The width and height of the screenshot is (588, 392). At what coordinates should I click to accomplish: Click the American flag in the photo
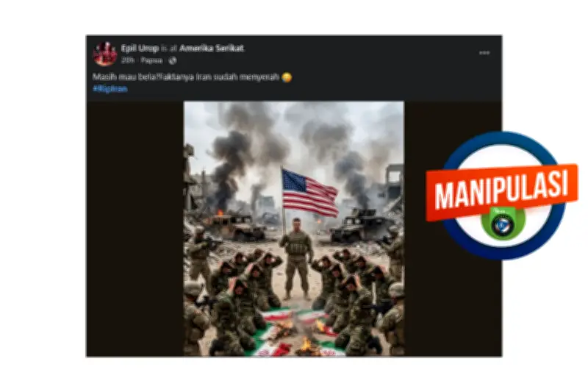[309, 193]
